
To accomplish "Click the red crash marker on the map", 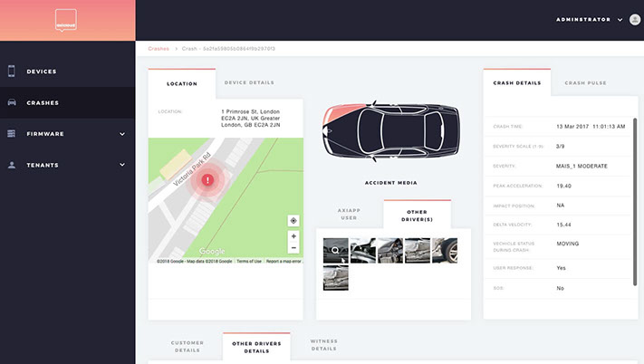I will pyautogui.click(x=208, y=180).
